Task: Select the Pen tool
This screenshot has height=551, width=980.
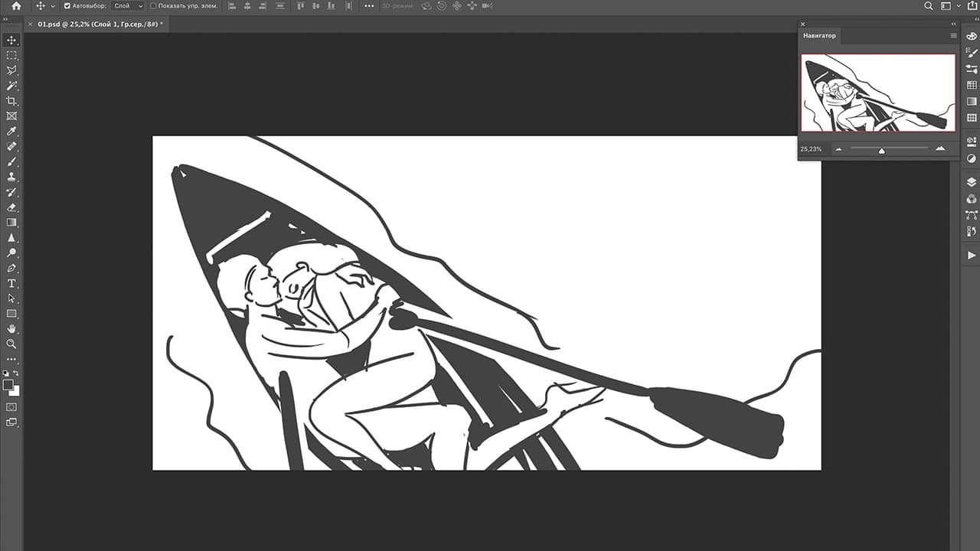Action: tap(11, 268)
